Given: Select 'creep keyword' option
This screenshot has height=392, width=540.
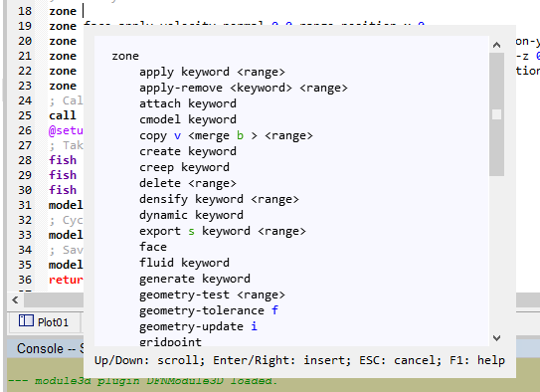Looking at the screenshot, I should coord(184,167).
